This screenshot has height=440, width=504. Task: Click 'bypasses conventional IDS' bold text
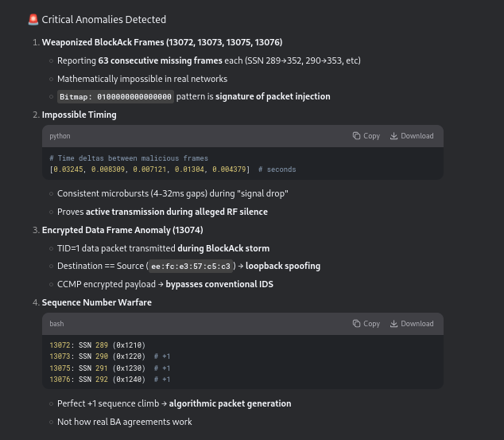(219, 284)
